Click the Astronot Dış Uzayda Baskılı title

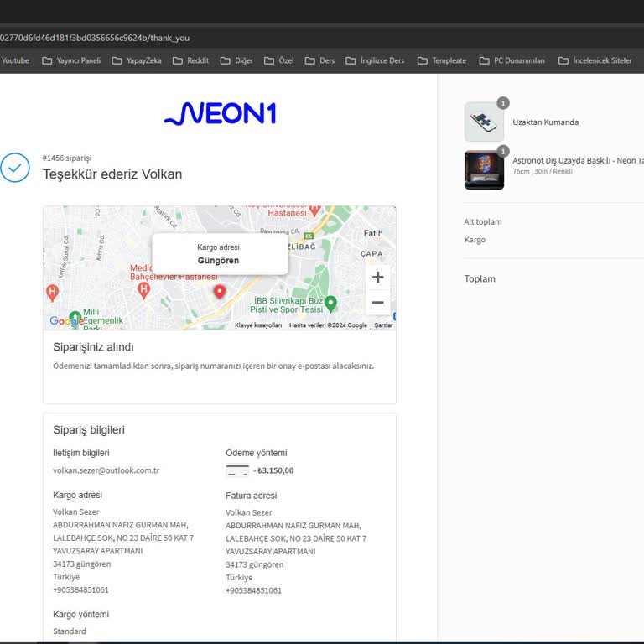click(x=578, y=161)
